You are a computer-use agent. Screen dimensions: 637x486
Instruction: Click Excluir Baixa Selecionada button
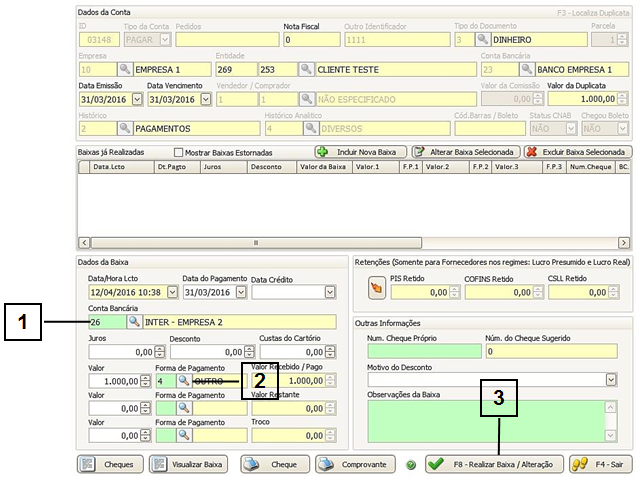coord(577,151)
